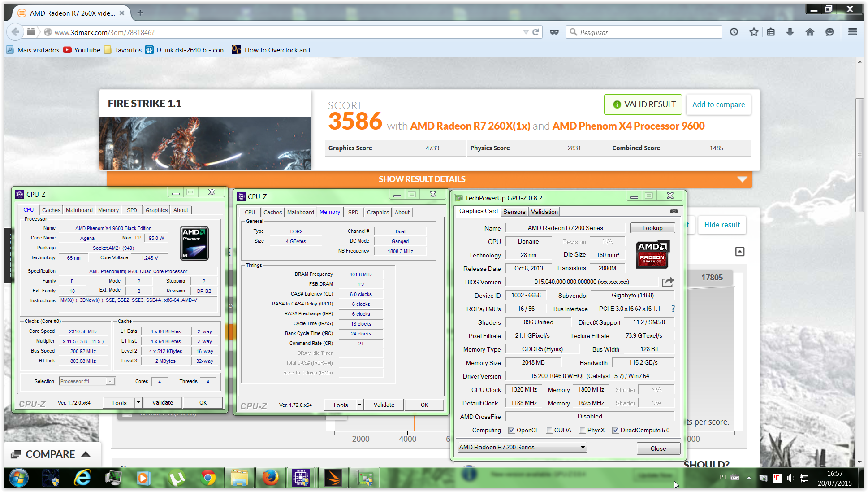Close the AMD Radeon R7 260X tab
This screenshot has width=868, height=492.
tap(122, 13)
